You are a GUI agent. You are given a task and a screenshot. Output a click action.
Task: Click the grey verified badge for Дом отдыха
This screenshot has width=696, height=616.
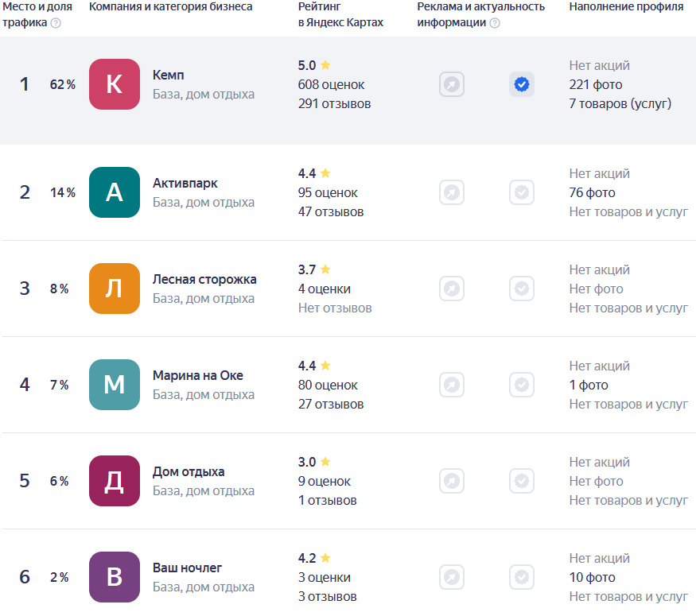522,481
